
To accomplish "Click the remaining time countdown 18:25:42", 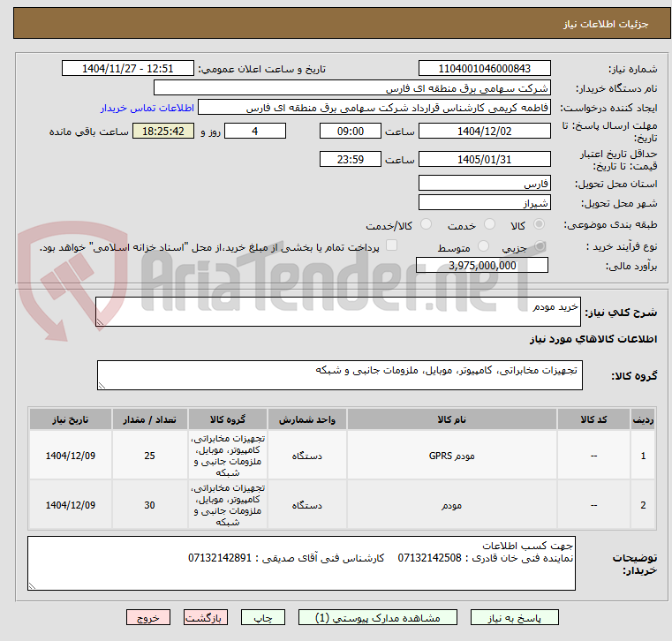I will click(x=163, y=131).
